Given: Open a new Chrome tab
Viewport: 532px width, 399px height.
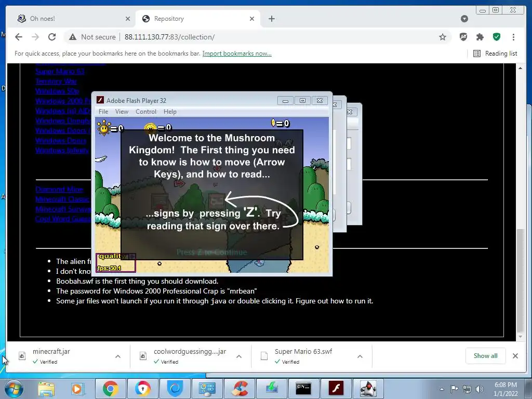Looking at the screenshot, I should [271, 19].
